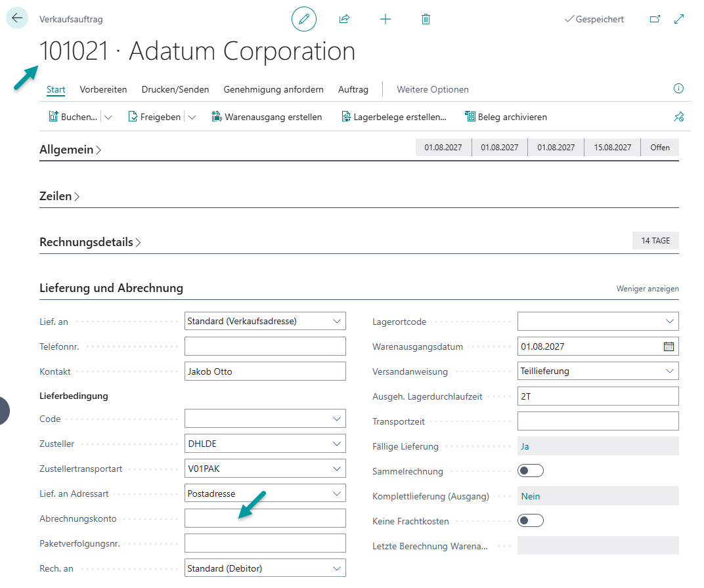Open calendar for Warenausgangsdatum

tap(669, 346)
